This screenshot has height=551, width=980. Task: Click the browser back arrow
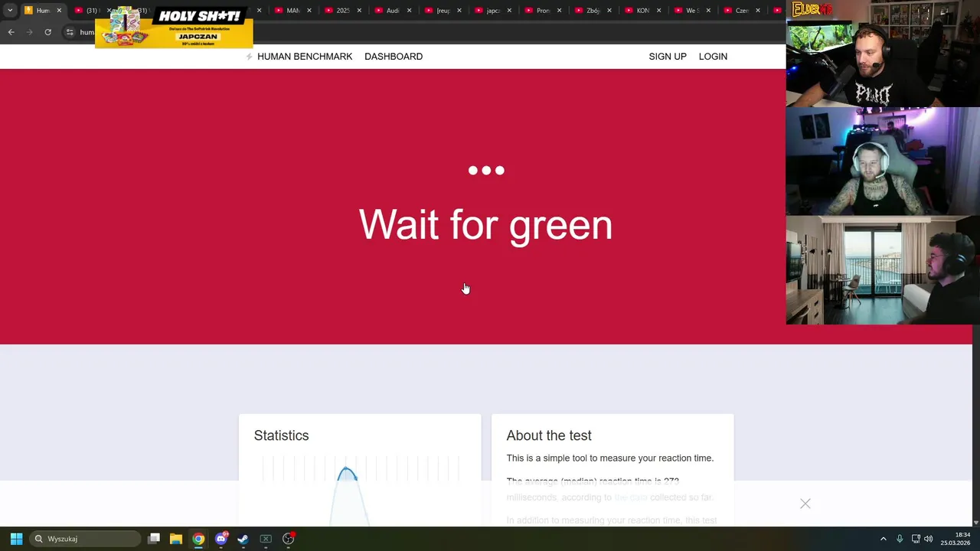point(11,32)
